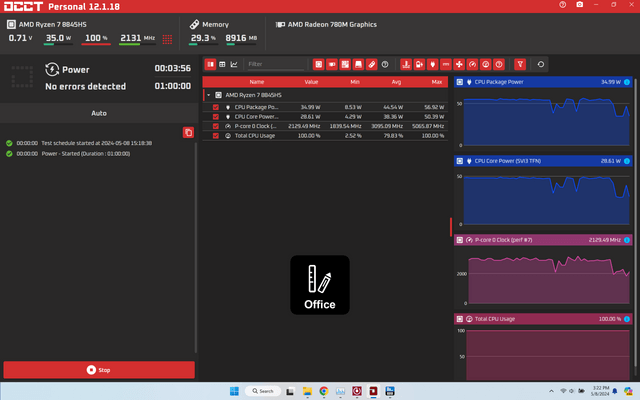Sort the table by the Name column
Viewport: 640px width, 400px height.
[257, 82]
